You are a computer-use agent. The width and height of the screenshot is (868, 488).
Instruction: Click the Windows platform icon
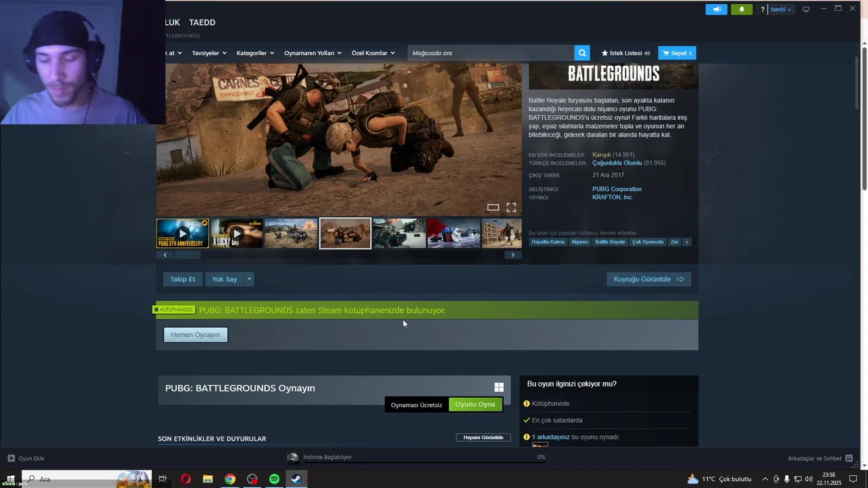[x=499, y=388]
